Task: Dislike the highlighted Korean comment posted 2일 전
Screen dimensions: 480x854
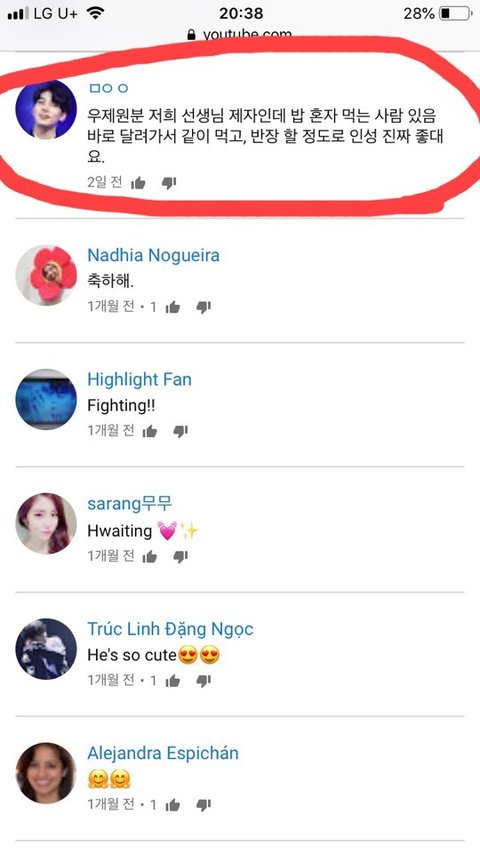Action: click(169, 183)
